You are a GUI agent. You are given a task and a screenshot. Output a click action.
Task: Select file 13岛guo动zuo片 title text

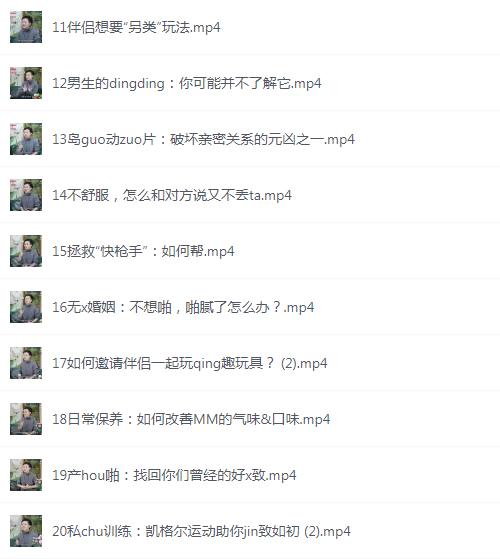[203, 139]
